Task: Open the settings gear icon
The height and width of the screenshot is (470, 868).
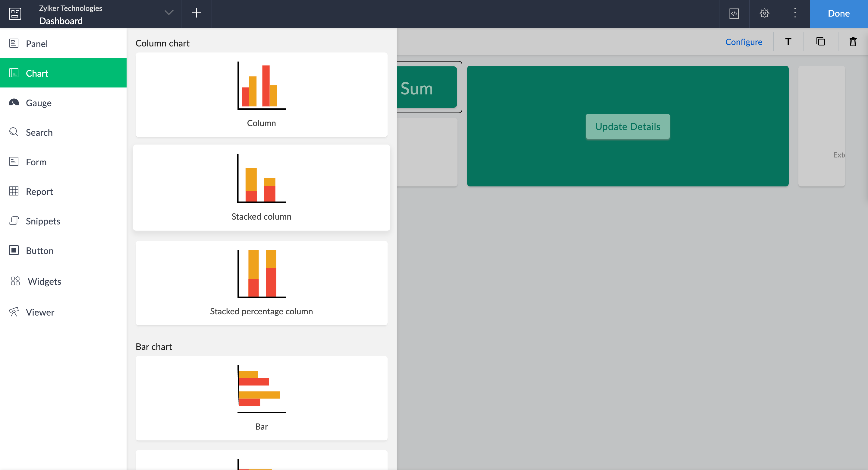Action: [x=764, y=14]
